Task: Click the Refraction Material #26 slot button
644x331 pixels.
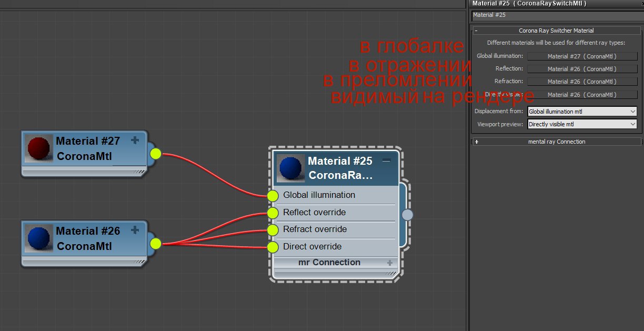Action: point(582,82)
